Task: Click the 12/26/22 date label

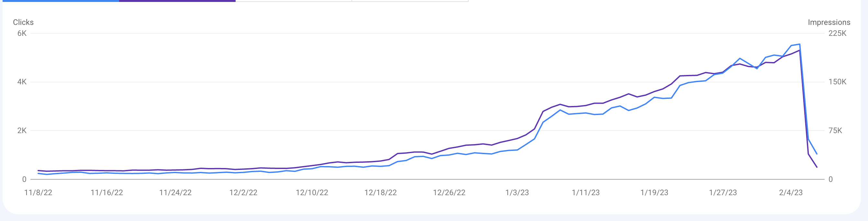Action: 449,193
